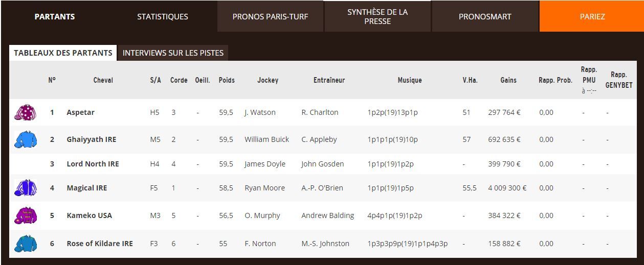Image resolution: width=644 pixels, height=265 pixels.
Task: Open Rose of Kildare IRE link
Action: click(100, 244)
